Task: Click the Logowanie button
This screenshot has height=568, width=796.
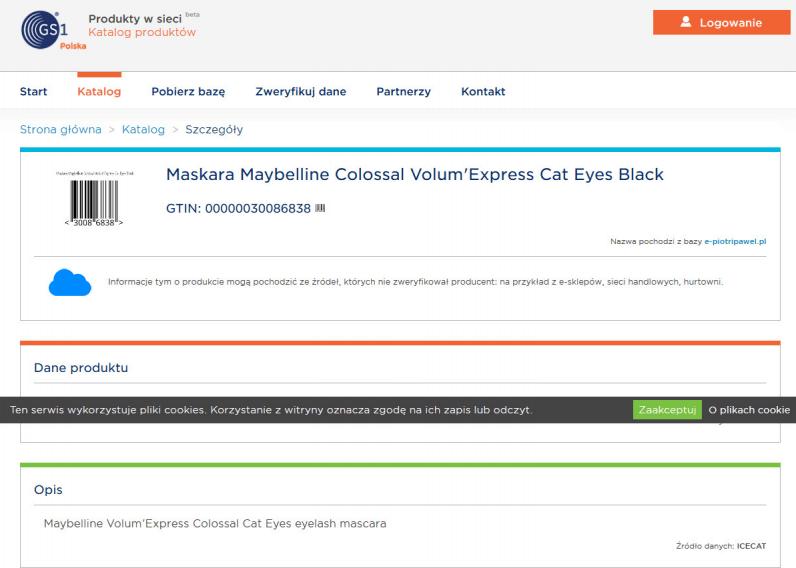Action: tap(721, 22)
